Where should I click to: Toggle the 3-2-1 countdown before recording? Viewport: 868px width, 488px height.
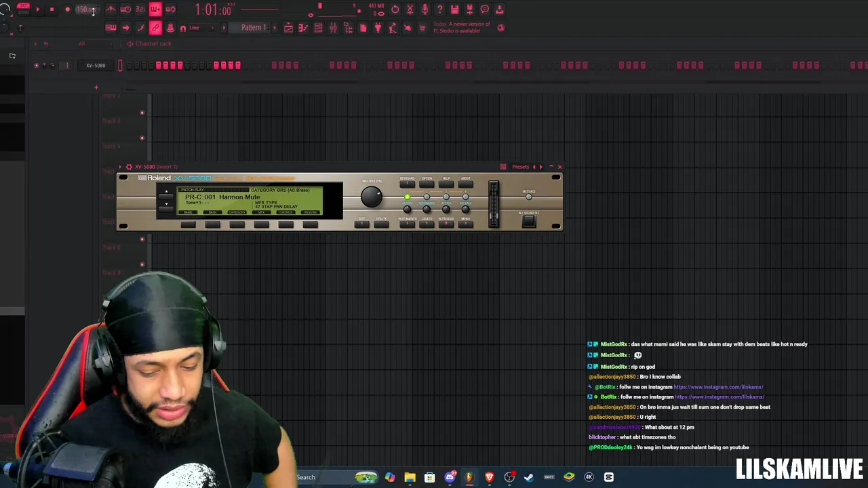[140, 9]
